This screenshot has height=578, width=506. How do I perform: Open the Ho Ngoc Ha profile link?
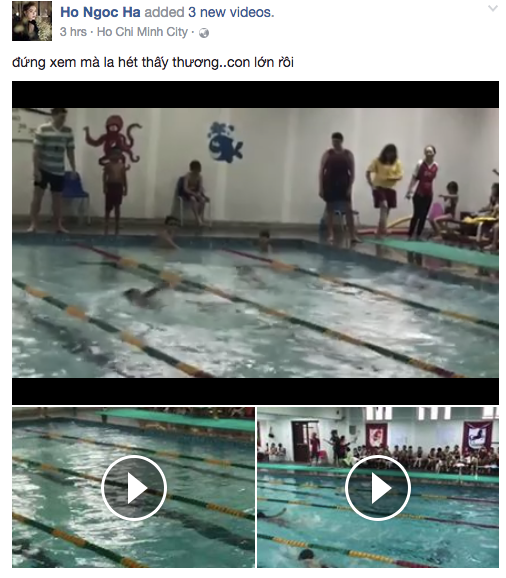click(x=100, y=12)
